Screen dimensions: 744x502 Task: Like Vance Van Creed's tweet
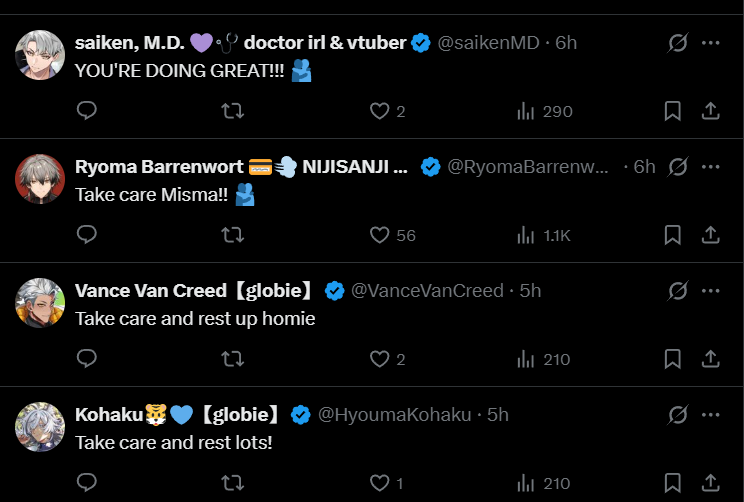point(379,359)
